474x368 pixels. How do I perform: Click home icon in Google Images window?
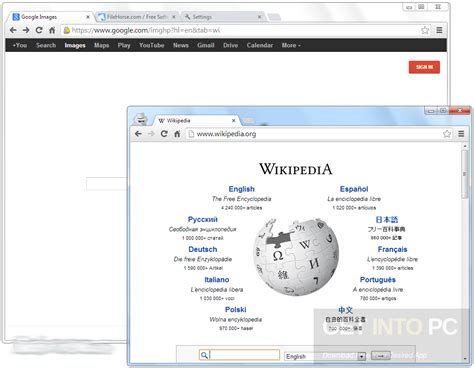pos(52,30)
